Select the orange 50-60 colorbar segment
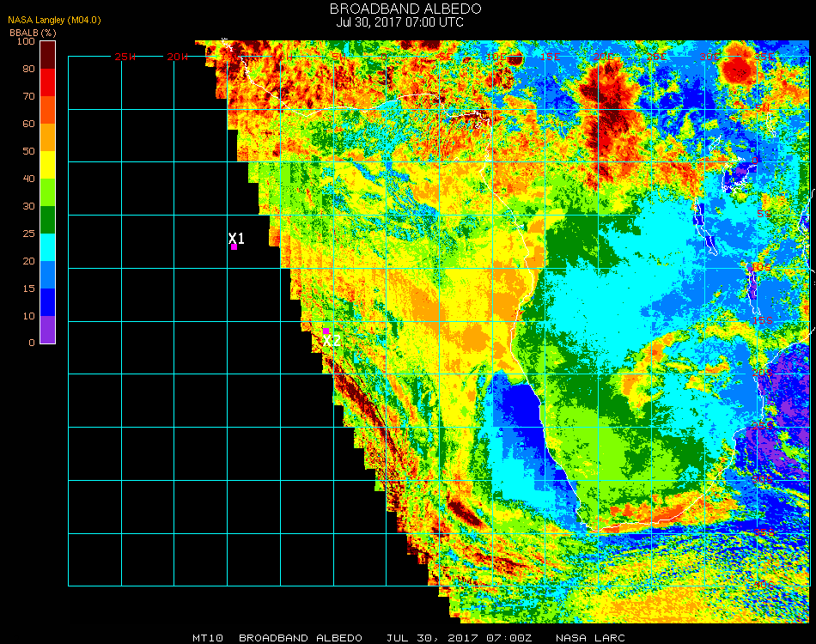 tap(47, 137)
